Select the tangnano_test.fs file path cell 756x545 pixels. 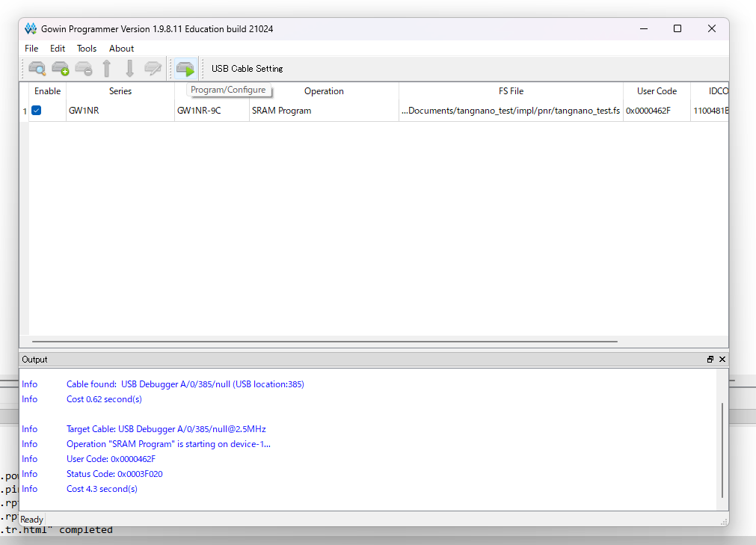pos(511,111)
